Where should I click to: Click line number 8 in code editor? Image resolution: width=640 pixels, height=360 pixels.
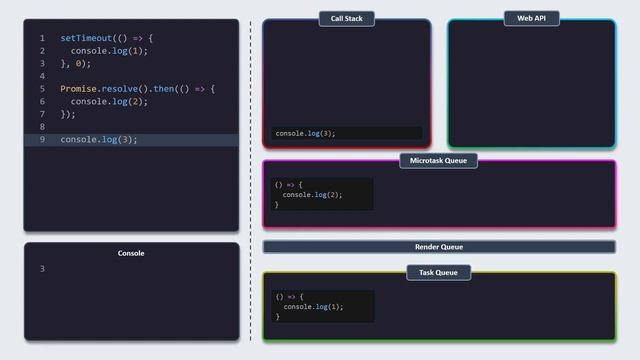click(42, 127)
